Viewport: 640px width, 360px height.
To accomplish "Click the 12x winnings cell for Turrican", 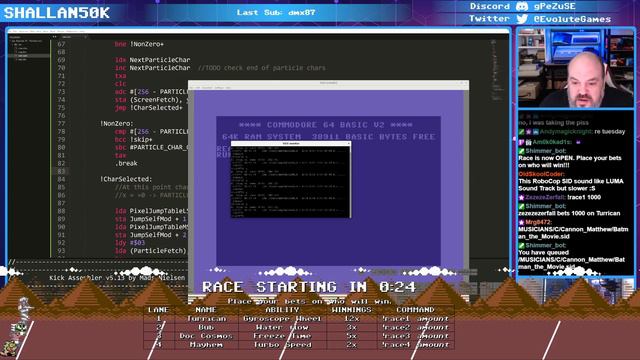I will (x=351, y=318).
